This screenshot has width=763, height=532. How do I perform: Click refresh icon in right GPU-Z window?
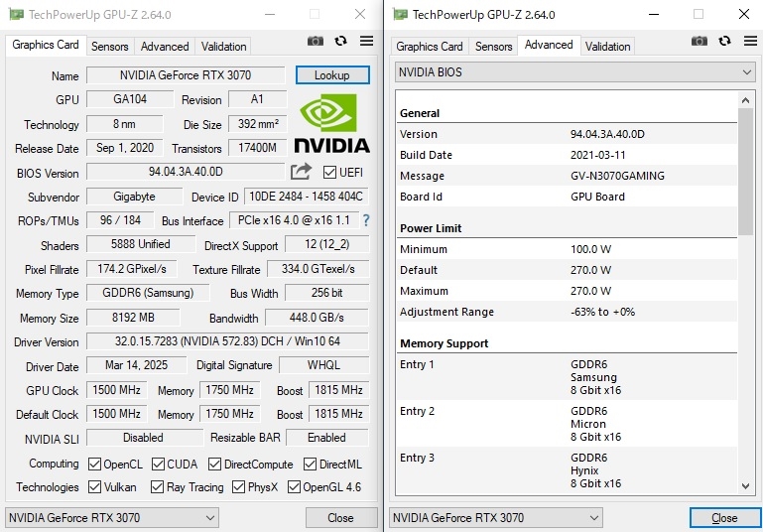click(x=724, y=41)
